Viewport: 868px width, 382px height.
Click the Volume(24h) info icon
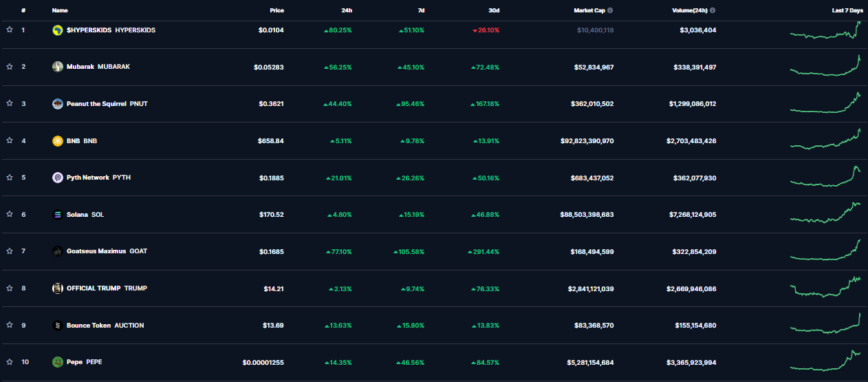coord(712,11)
